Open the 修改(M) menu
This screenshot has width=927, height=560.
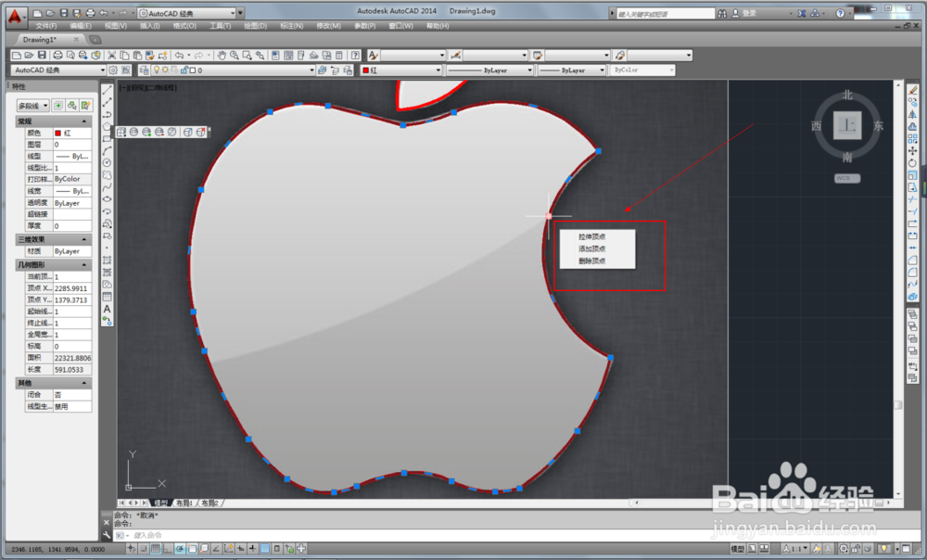pos(329,26)
